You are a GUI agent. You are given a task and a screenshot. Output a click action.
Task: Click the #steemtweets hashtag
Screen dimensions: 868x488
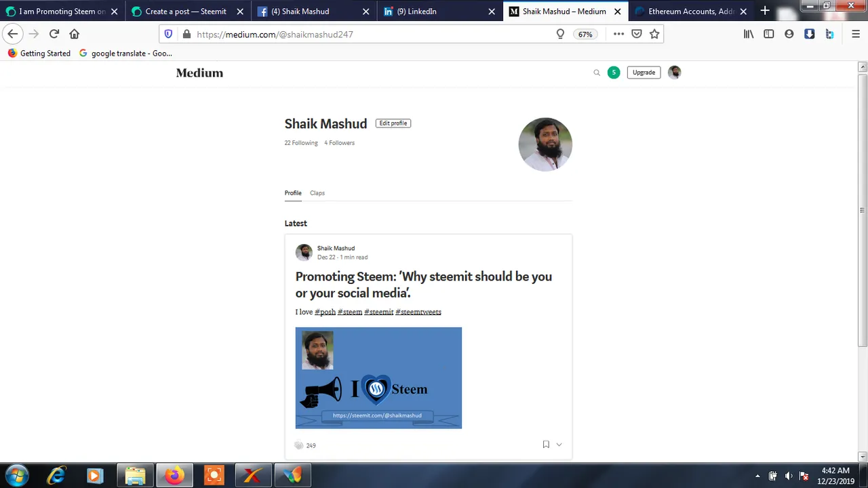(x=418, y=312)
